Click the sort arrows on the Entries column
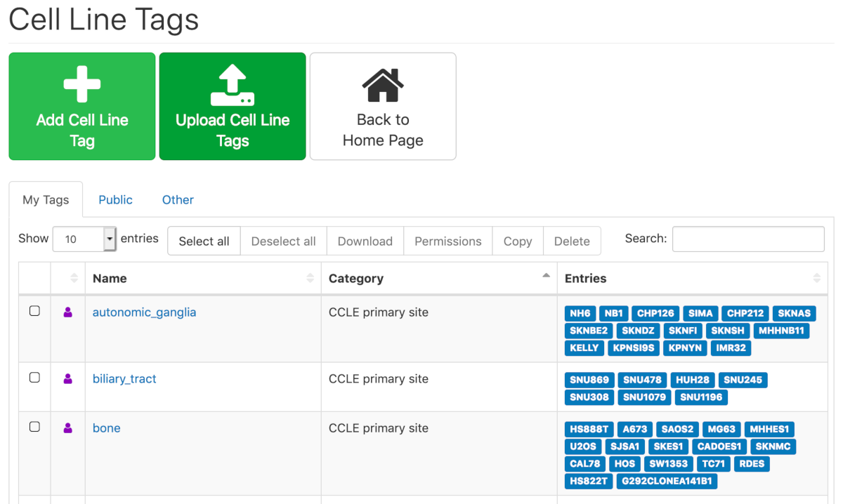 [817, 278]
